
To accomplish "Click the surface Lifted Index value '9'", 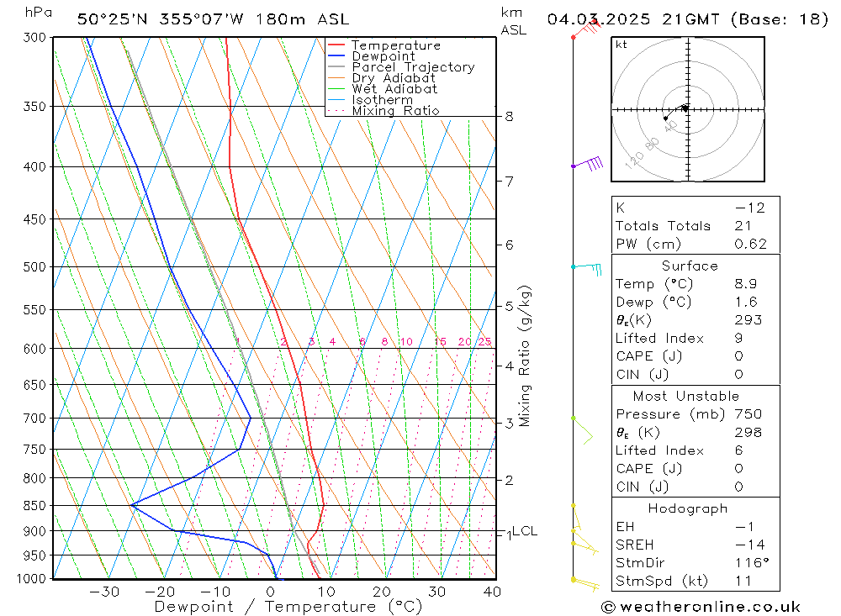I will 738,339.
